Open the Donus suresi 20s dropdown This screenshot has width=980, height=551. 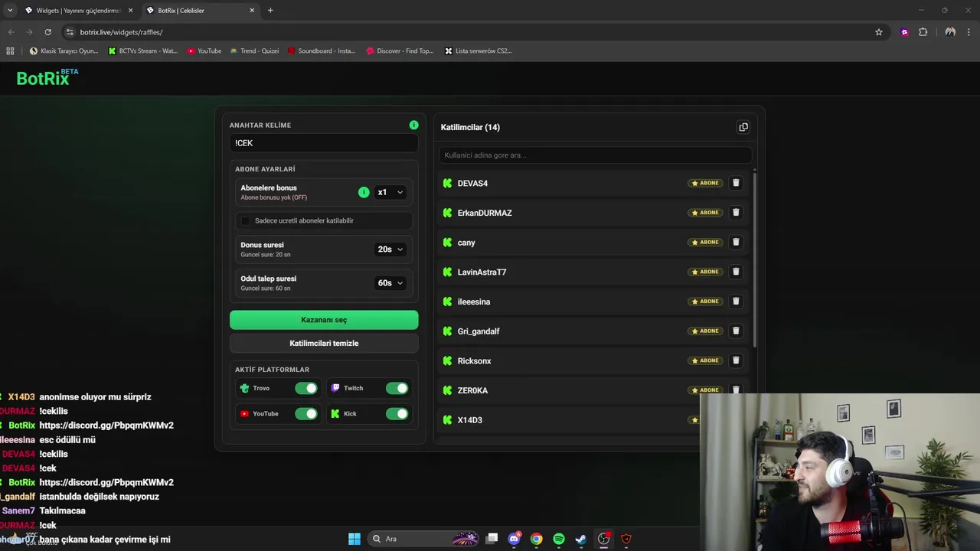[390, 249]
